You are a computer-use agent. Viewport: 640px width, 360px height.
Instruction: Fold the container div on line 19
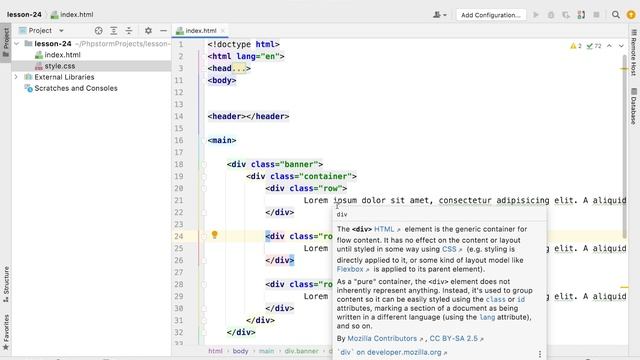204,176
